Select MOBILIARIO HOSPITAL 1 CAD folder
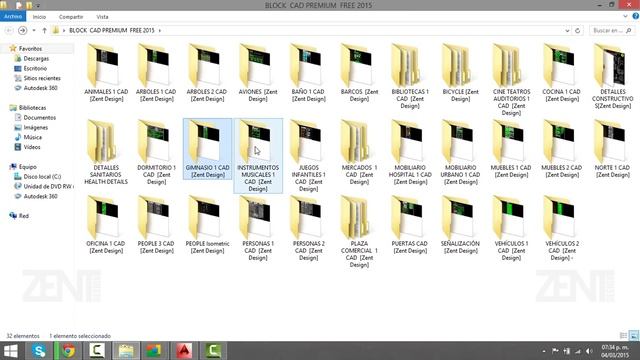The width and height of the screenshot is (640, 360). point(410,152)
